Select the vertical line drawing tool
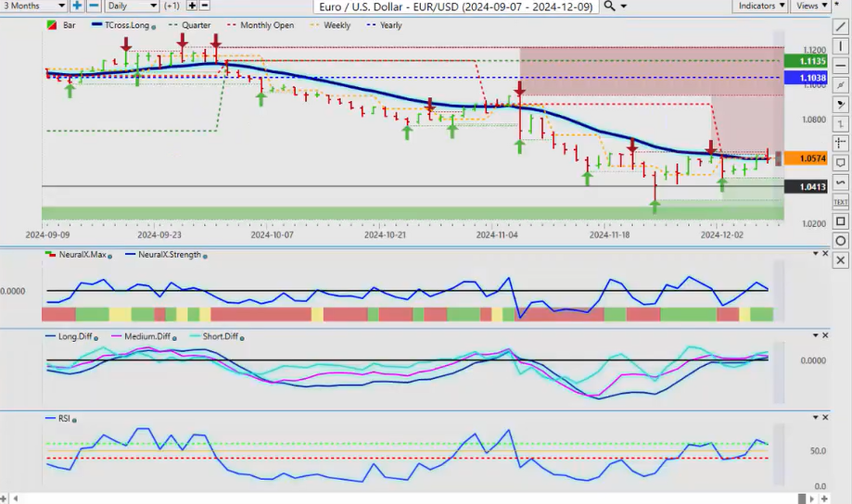852x504 pixels. pos(840,44)
